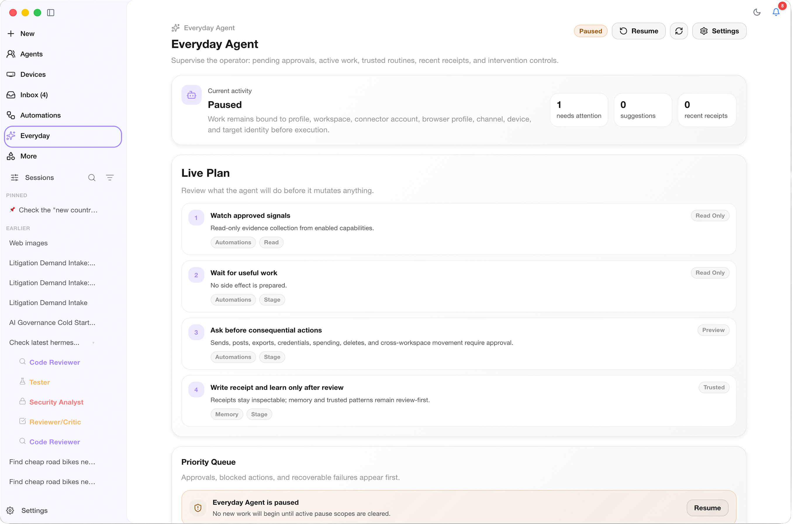Click the breadcrumb sparkle icon above title
The height and width of the screenshot is (524, 812).
(x=176, y=28)
